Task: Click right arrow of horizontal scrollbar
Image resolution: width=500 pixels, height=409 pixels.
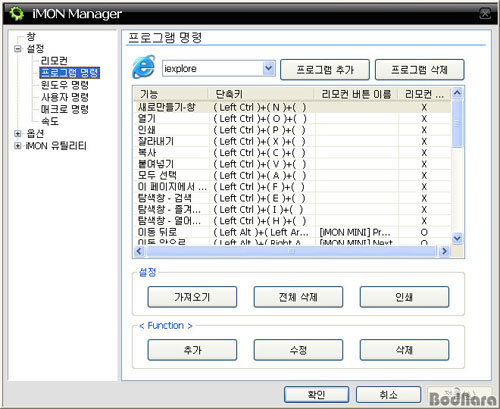Action: coord(444,251)
